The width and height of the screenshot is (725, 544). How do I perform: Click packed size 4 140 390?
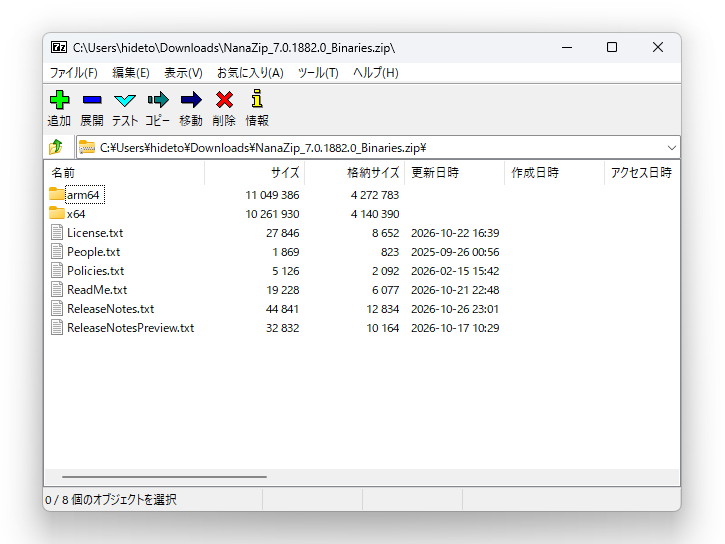(375, 214)
